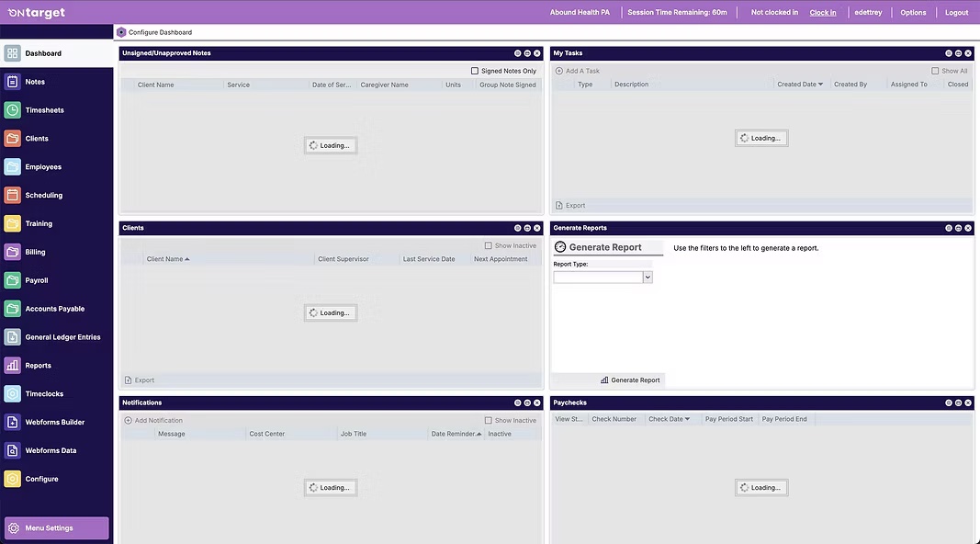Click the Generate Report button
The image size is (980, 544).
click(630, 380)
